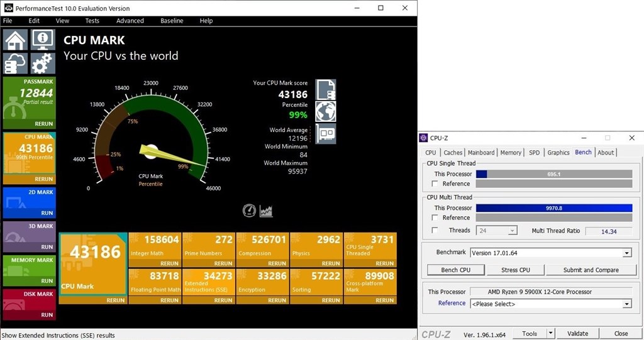This screenshot has width=644, height=340.
Task: Switch to the SPD tab
Action: 535,152
